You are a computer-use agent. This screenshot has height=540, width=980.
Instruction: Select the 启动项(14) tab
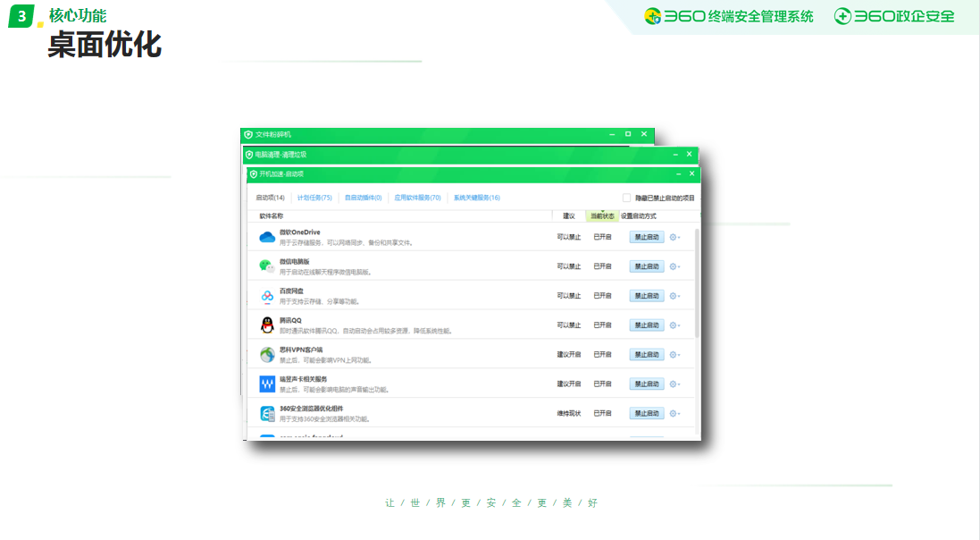[x=270, y=198]
